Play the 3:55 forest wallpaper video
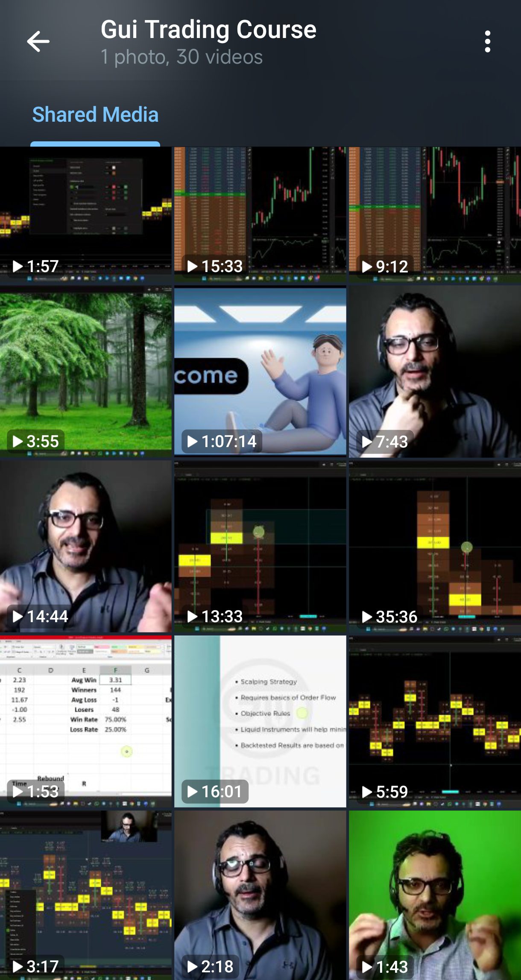The image size is (521, 980). 85,371
